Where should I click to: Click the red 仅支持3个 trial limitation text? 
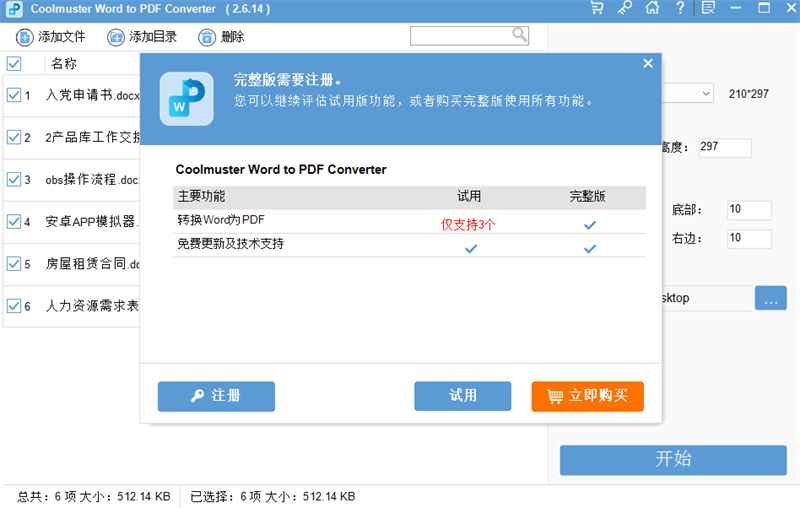click(468, 224)
